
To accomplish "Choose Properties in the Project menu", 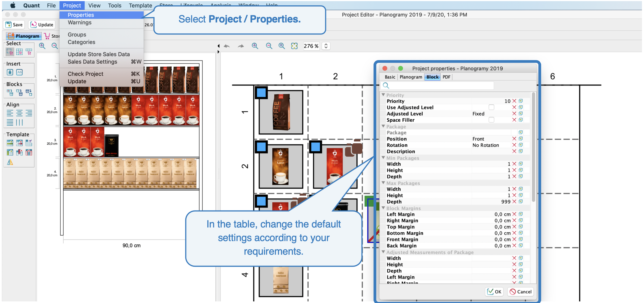I will coord(102,15).
